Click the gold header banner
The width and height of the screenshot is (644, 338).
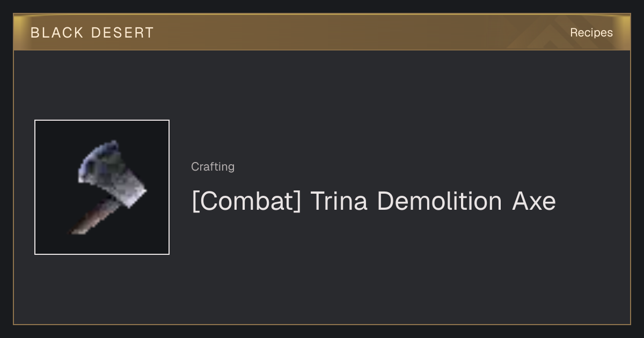point(322,32)
